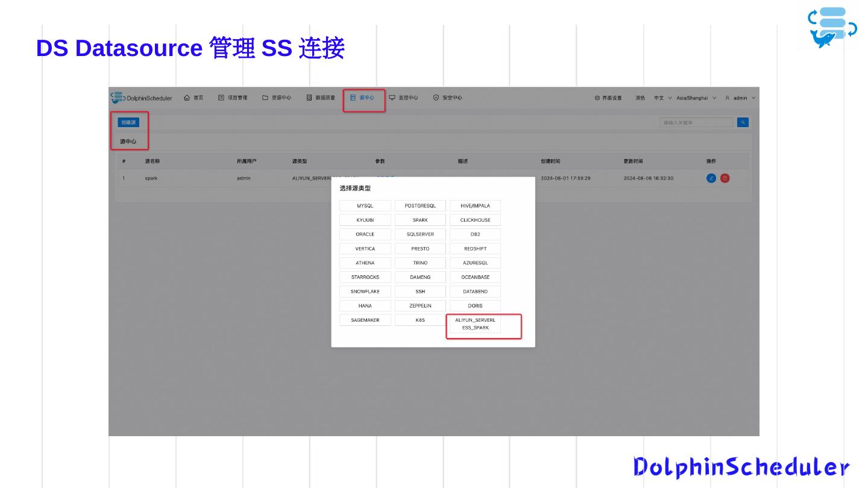The width and height of the screenshot is (868, 488).
Task: Click the update time 2024-08-06 16:32:30
Action: pyautogui.click(x=649, y=178)
